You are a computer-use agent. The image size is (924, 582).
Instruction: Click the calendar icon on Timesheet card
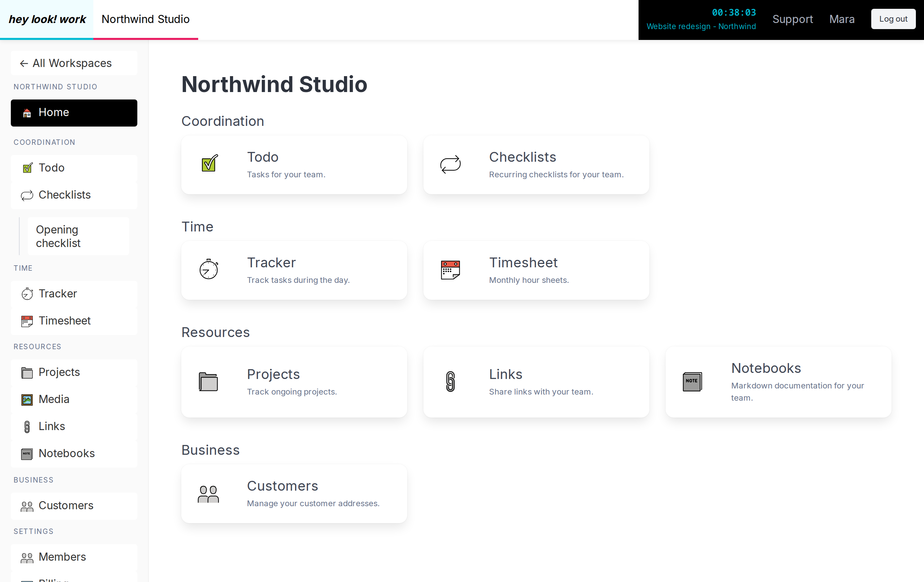tap(451, 270)
